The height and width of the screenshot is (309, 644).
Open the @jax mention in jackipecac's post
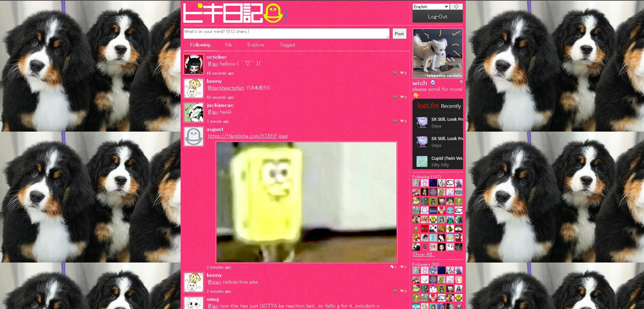(213, 112)
